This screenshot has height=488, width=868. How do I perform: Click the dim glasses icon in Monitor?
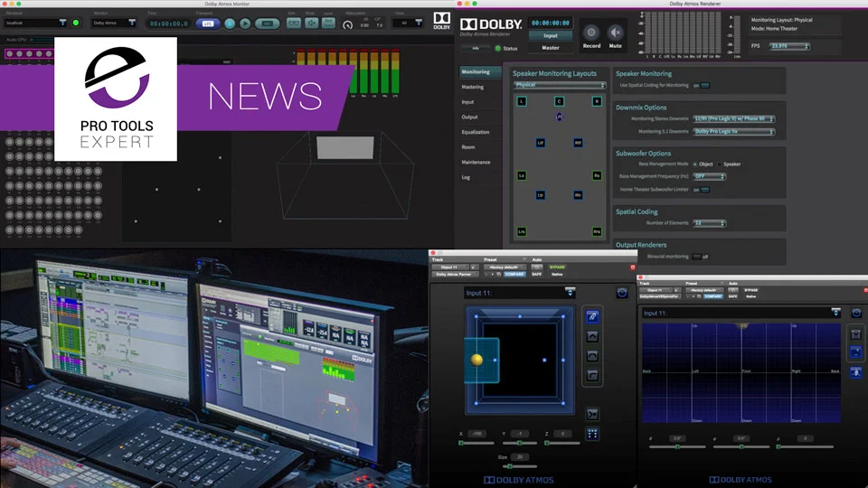[294, 23]
